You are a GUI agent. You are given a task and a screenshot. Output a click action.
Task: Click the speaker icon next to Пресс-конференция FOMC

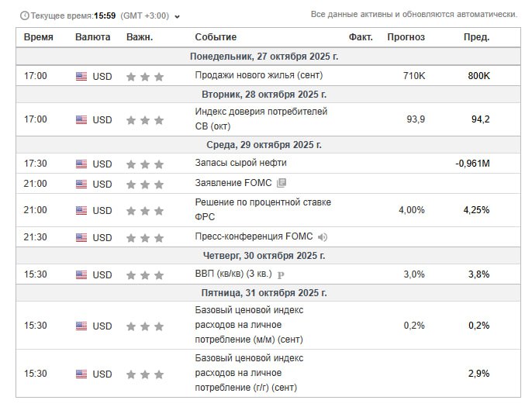[323, 237]
